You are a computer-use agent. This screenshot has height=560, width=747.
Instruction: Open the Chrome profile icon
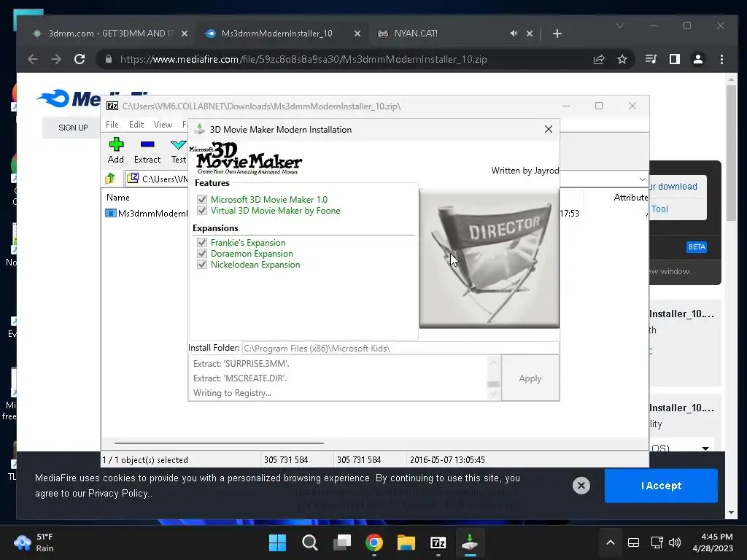click(698, 59)
